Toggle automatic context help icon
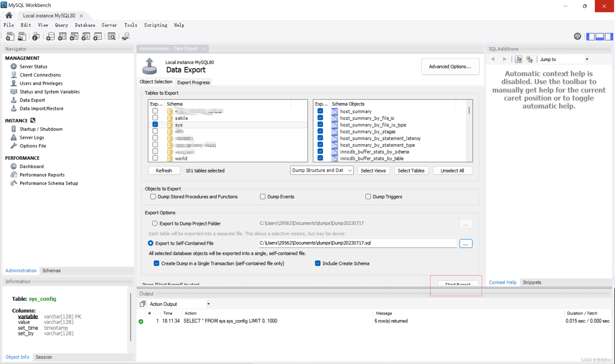 (x=529, y=59)
